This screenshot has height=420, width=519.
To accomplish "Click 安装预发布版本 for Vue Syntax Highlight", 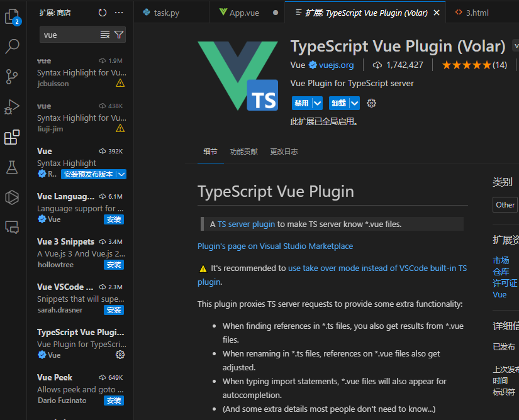I will coord(89,174).
